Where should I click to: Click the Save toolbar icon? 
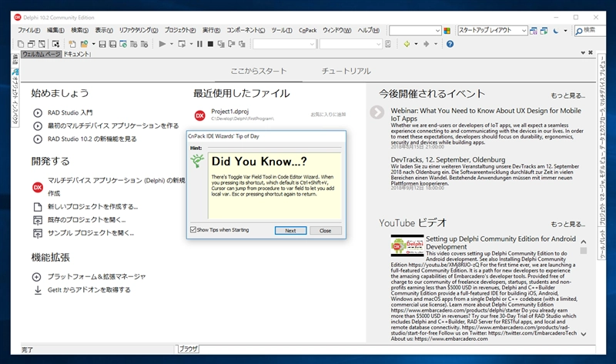[x=102, y=44]
